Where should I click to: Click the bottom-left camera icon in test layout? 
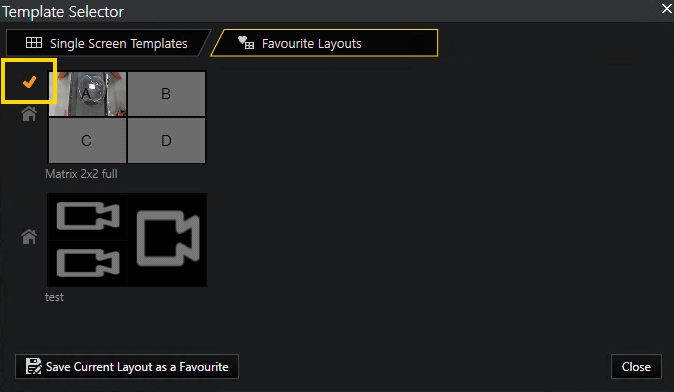(88, 263)
